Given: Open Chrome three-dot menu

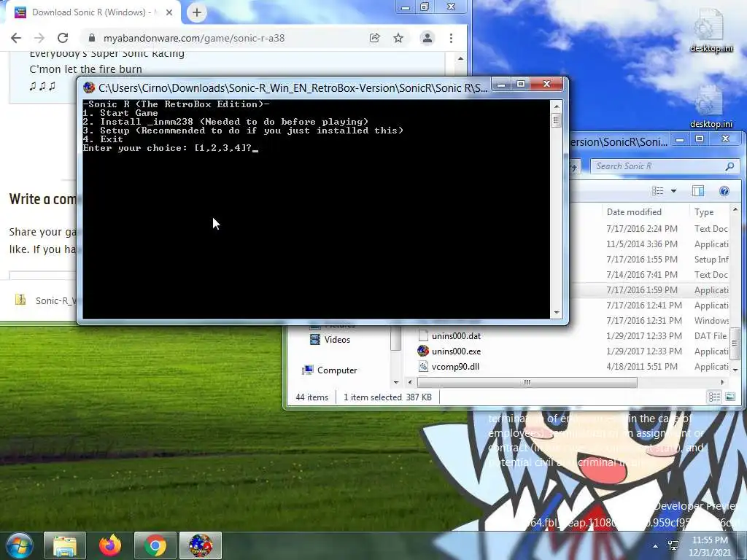Looking at the screenshot, I should coord(451,38).
